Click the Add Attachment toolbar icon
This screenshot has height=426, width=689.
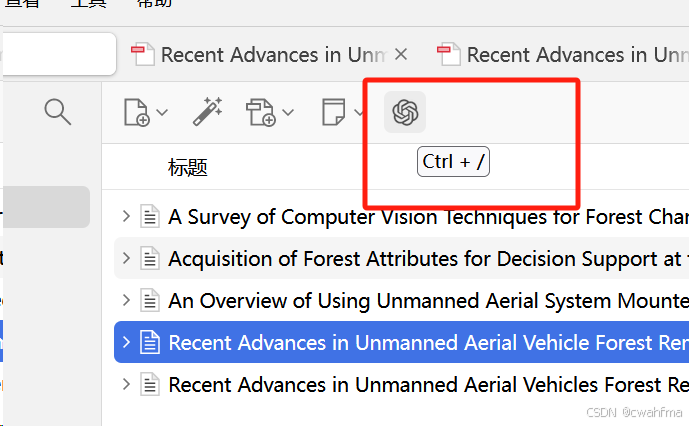(261, 113)
